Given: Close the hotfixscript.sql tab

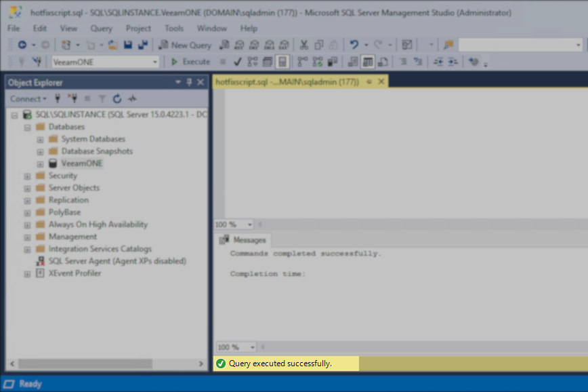Looking at the screenshot, I should coord(381,81).
